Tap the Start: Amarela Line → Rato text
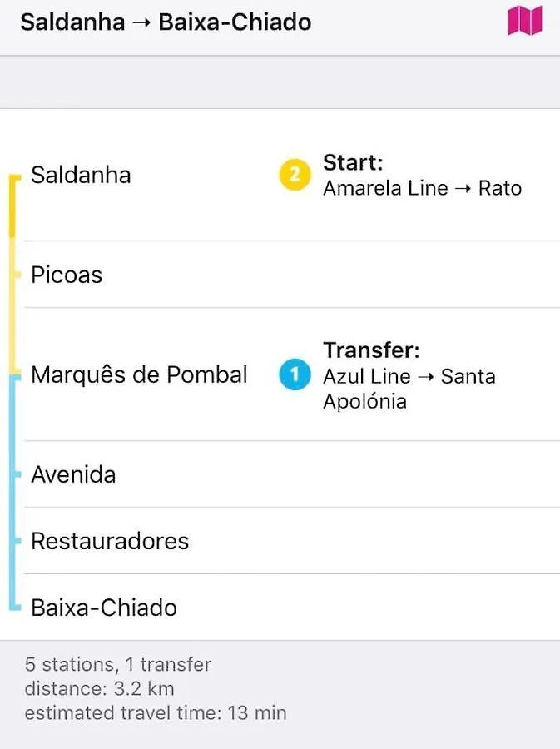This screenshot has height=749, width=560. 422,176
